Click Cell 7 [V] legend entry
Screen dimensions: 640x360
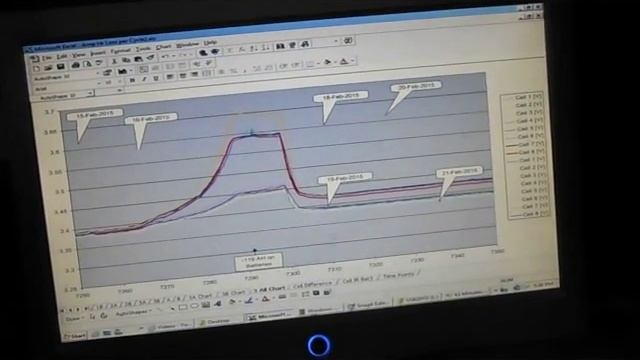(525, 144)
